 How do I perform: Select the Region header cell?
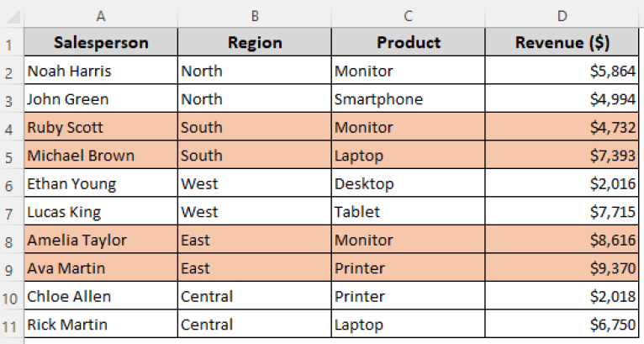(x=254, y=43)
